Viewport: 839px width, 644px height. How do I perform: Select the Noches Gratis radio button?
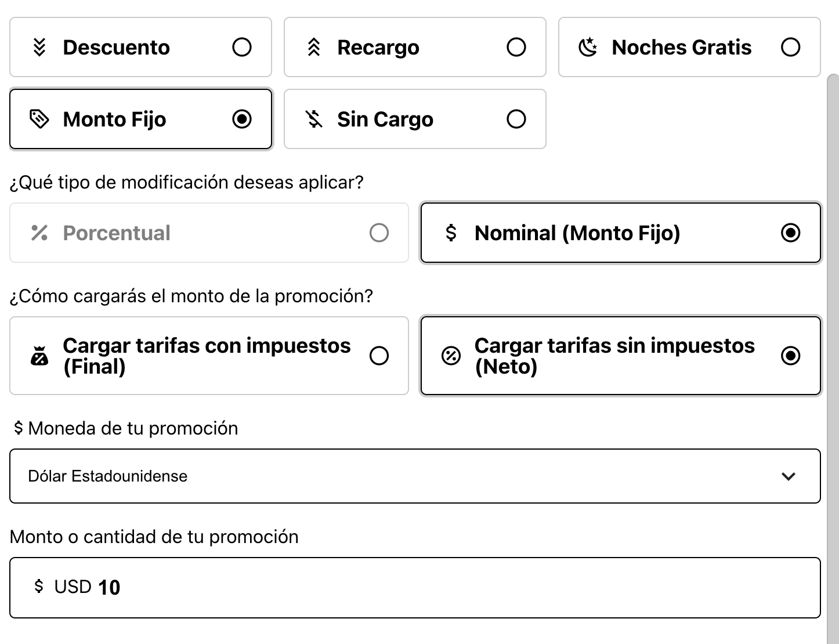click(x=790, y=47)
